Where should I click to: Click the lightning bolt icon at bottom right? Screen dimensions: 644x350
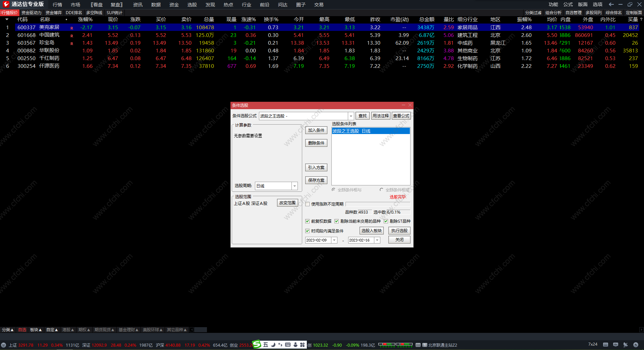point(636,345)
